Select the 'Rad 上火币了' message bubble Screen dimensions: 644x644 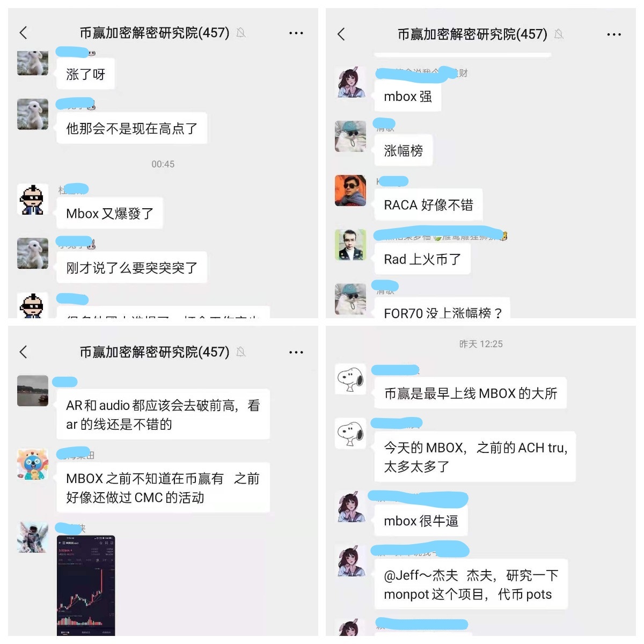(422, 259)
